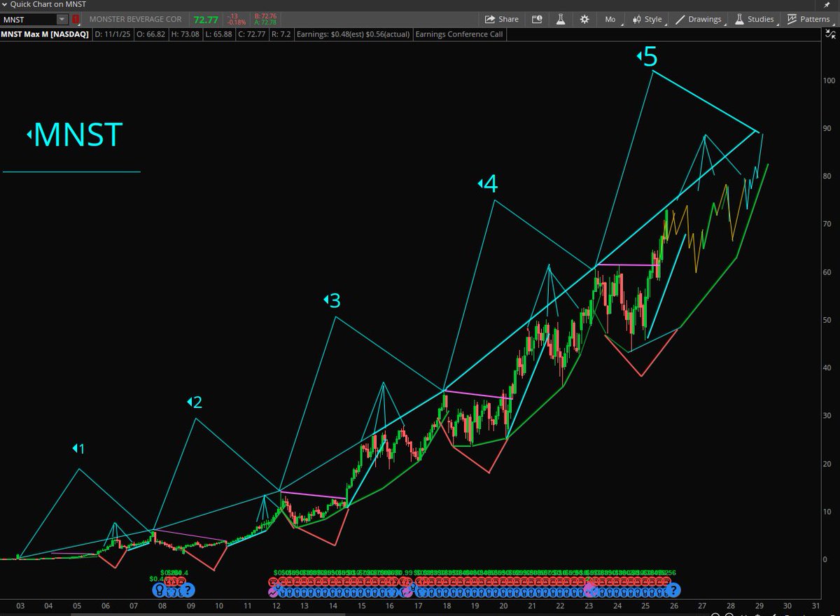Click the flask icon on the Studies button
Viewport: 840px width, 616px height.
[x=738, y=20]
